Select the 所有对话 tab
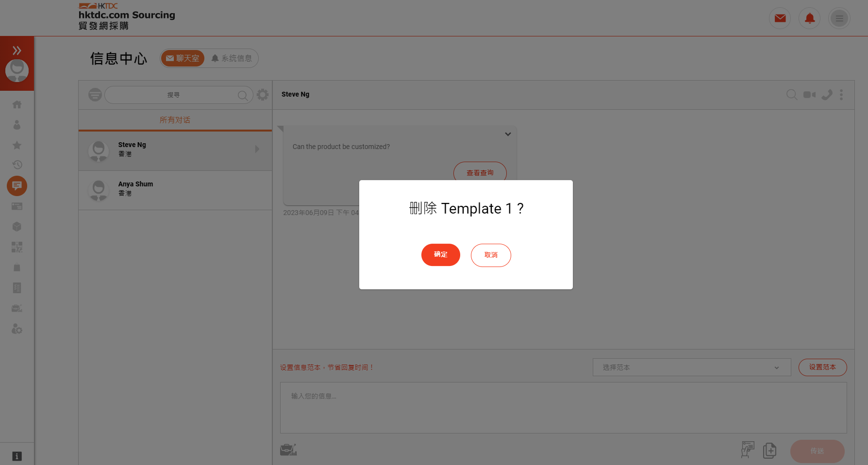Screen dimensions: 868x465 175,120
